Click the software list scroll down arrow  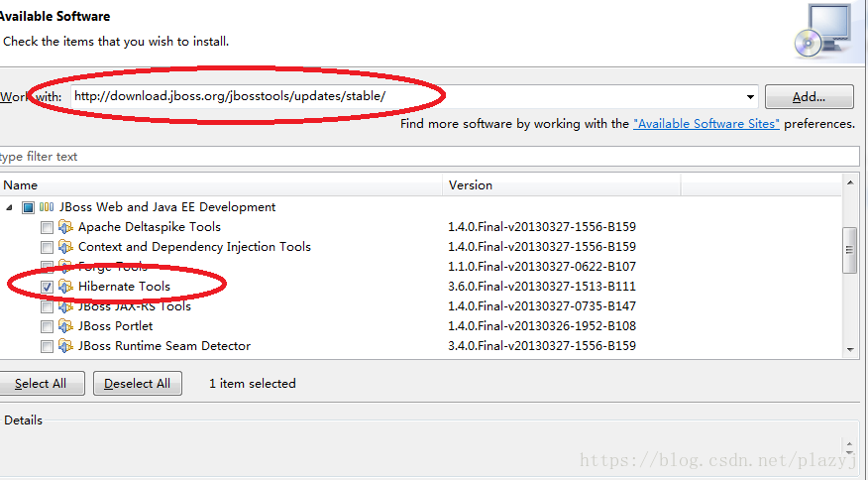[850, 350]
